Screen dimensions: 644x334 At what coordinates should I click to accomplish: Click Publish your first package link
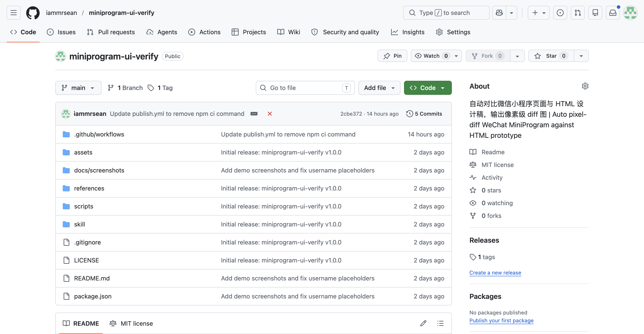pyautogui.click(x=501, y=320)
